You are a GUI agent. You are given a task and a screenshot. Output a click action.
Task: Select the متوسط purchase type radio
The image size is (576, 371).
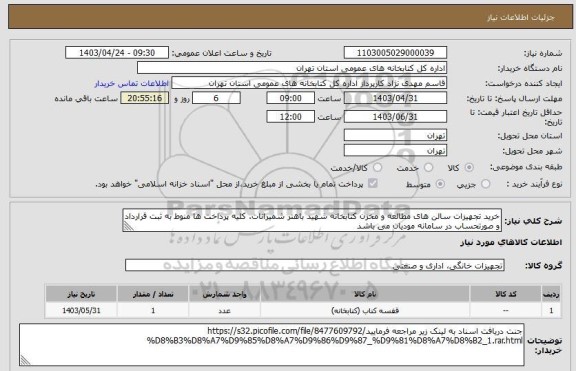[440, 184]
